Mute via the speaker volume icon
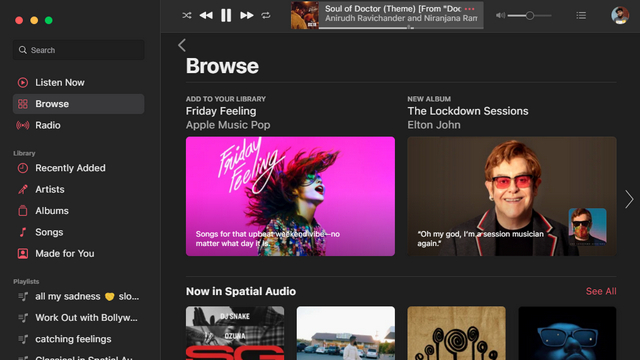 (x=500, y=16)
